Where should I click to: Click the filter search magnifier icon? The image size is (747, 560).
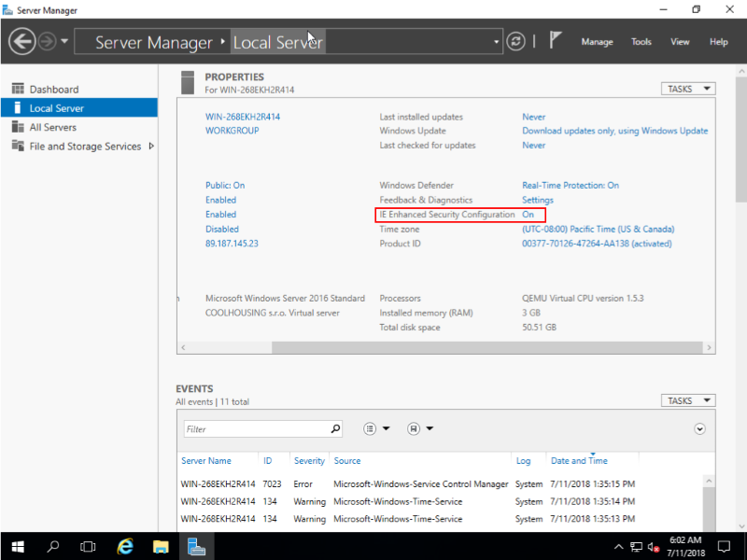click(335, 428)
